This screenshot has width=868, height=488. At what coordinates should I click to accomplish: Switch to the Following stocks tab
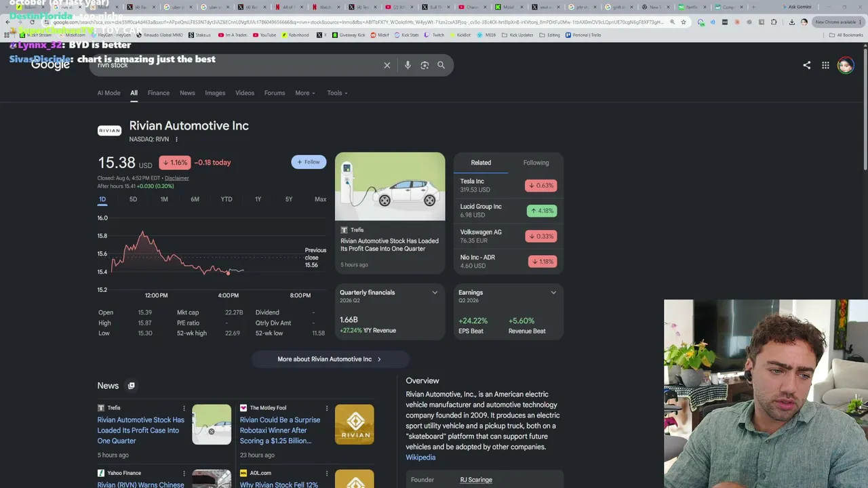click(536, 163)
